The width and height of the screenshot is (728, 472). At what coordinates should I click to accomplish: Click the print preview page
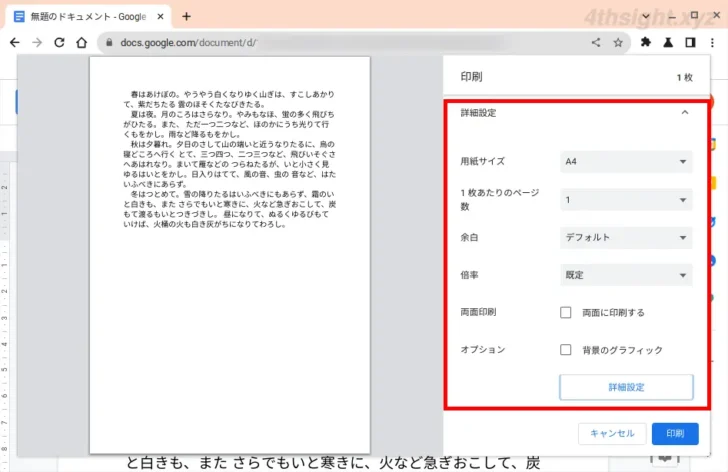click(230, 255)
